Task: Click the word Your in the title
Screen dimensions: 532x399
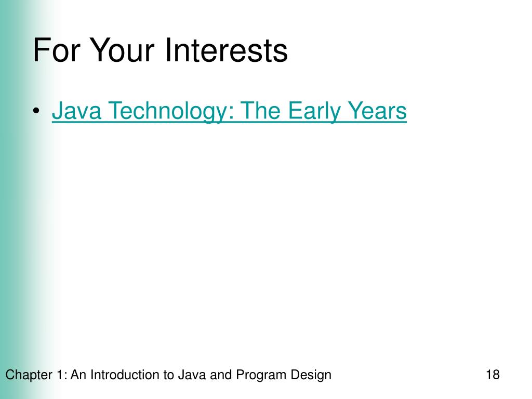Action: coord(124,50)
